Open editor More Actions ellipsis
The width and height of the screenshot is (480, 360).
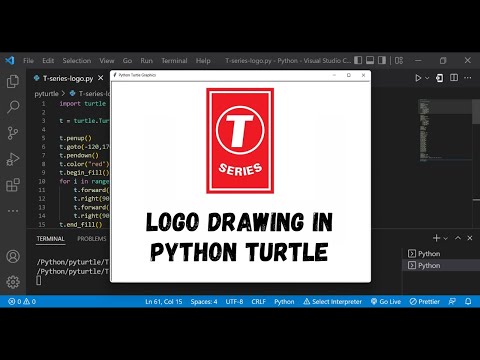468,78
